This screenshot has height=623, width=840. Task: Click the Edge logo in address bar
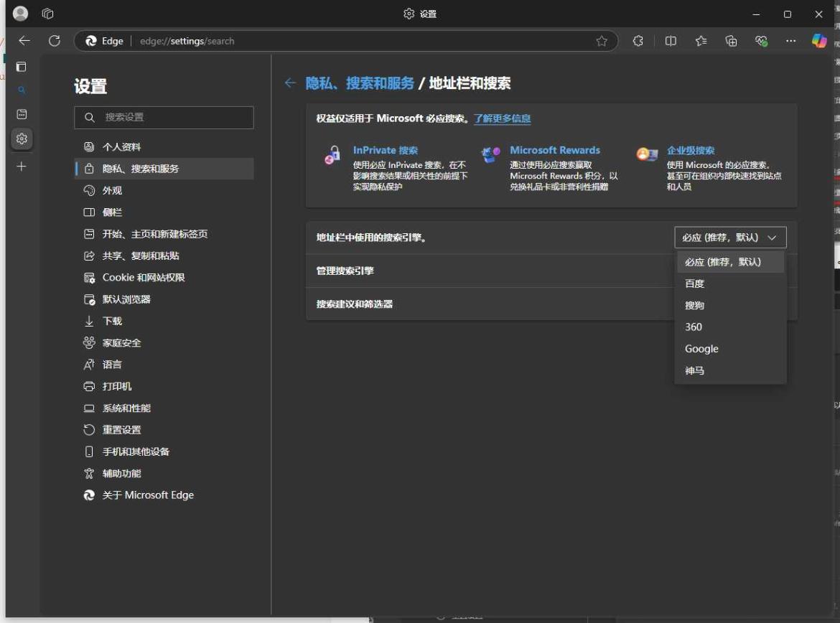(91, 41)
